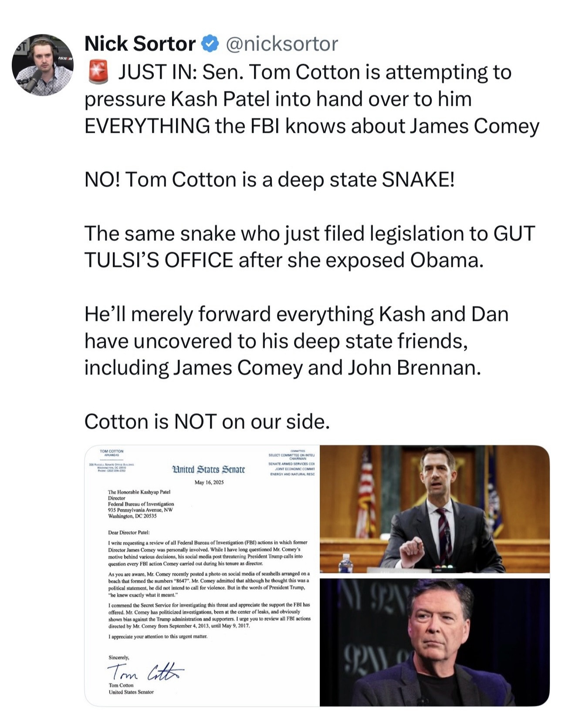This screenshot has height=728, width=562.
Task: Click the "TOM COTTON ARKANSAS" letterhead corner
Action: tap(112, 453)
